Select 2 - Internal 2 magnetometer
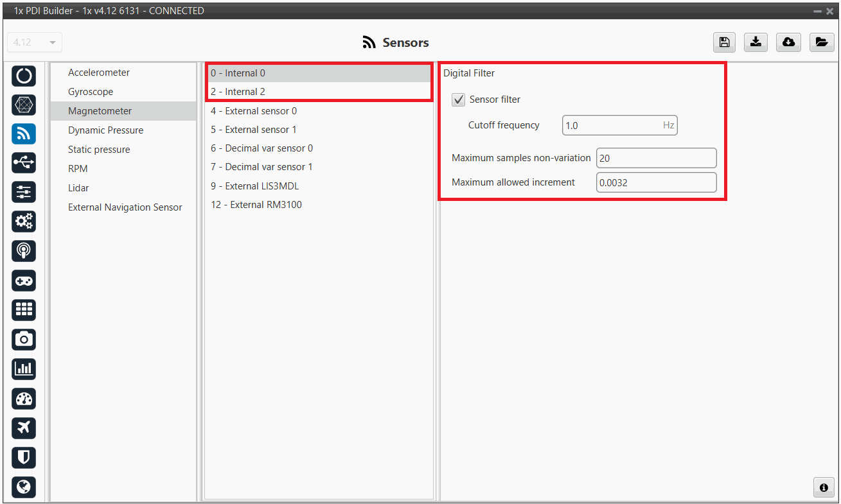Image resolution: width=841 pixels, height=504 pixels. point(238,92)
